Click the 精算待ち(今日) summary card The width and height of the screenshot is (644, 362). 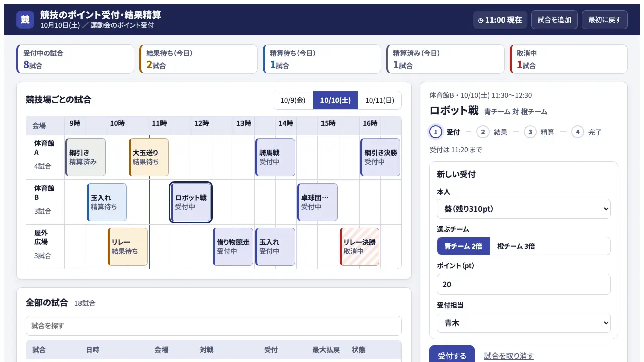[322, 59]
